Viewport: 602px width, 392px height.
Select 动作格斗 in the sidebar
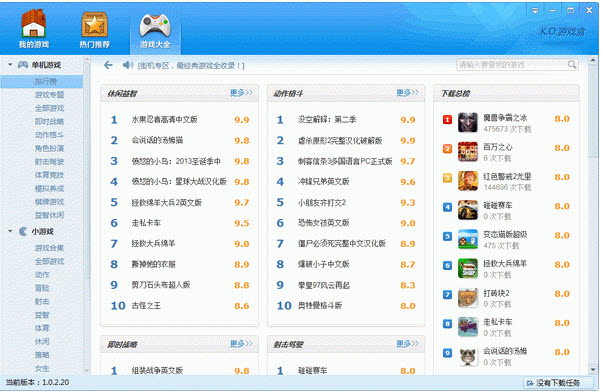pyautogui.click(x=49, y=135)
